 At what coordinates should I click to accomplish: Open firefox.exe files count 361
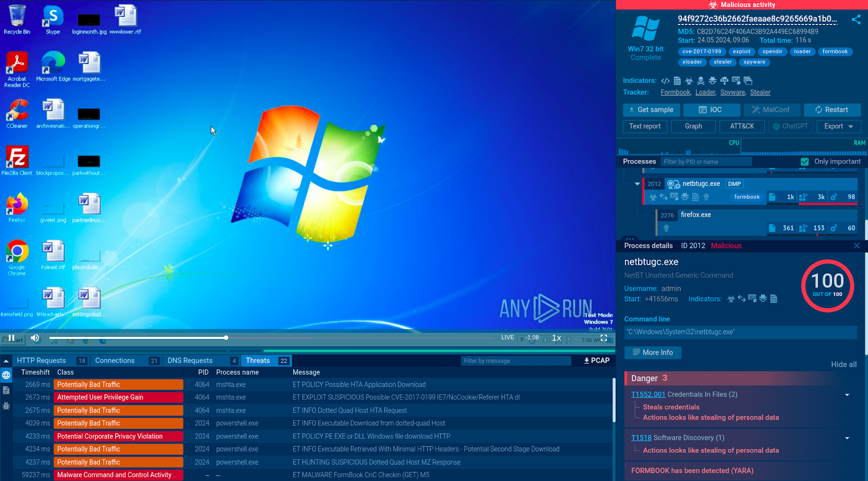tap(781, 228)
